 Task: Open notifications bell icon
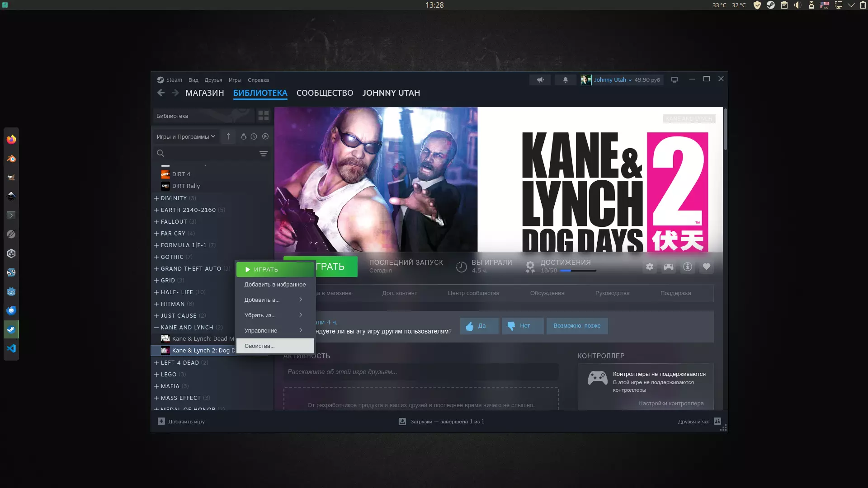pyautogui.click(x=565, y=80)
